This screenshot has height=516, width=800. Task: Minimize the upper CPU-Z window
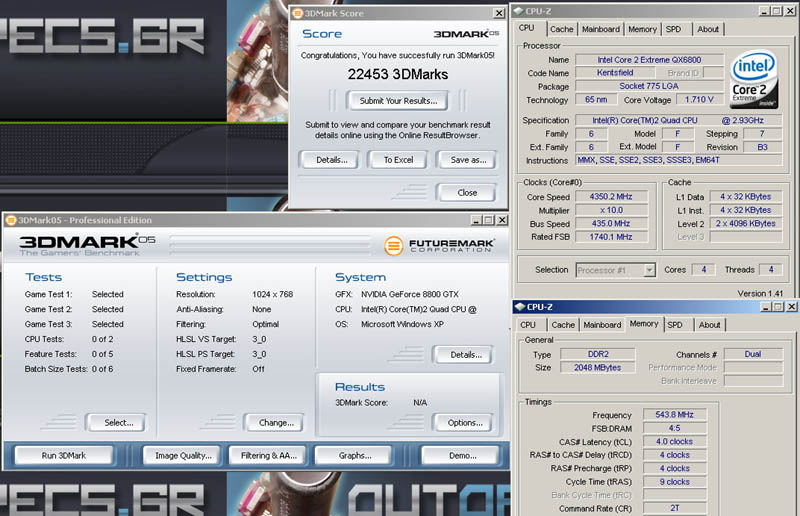(x=764, y=11)
